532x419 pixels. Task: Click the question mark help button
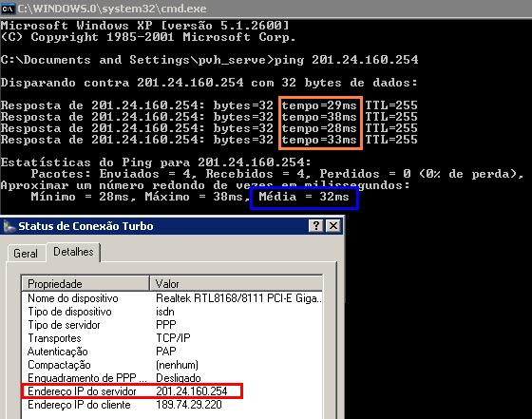(315, 226)
